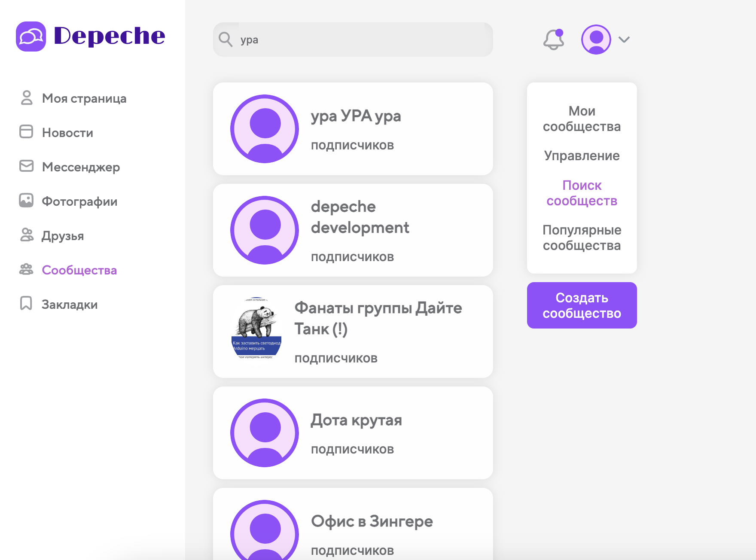Open Друзья via the people icon
Viewport: 756px width, 560px height.
pyautogui.click(x=27, y=235)
